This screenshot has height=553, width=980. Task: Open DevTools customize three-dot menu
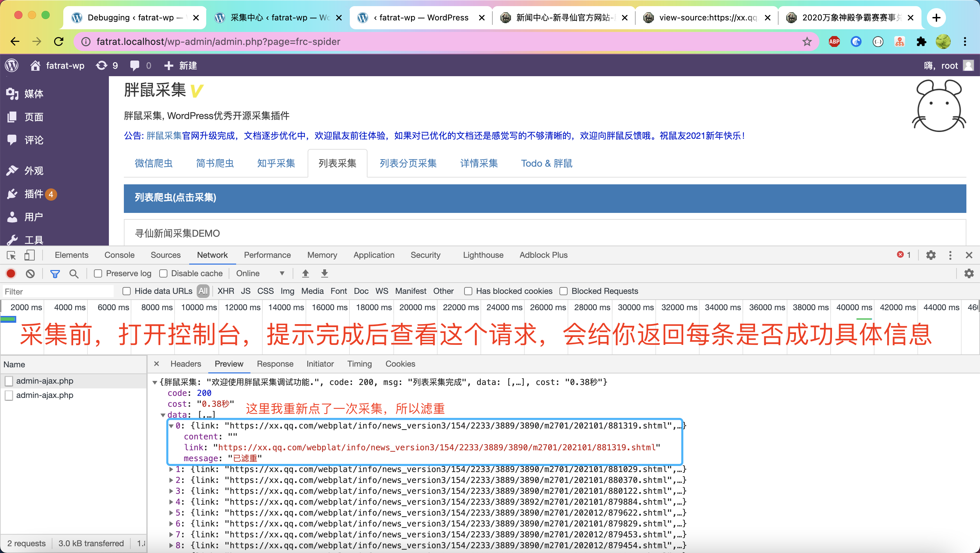click(950, 255)
